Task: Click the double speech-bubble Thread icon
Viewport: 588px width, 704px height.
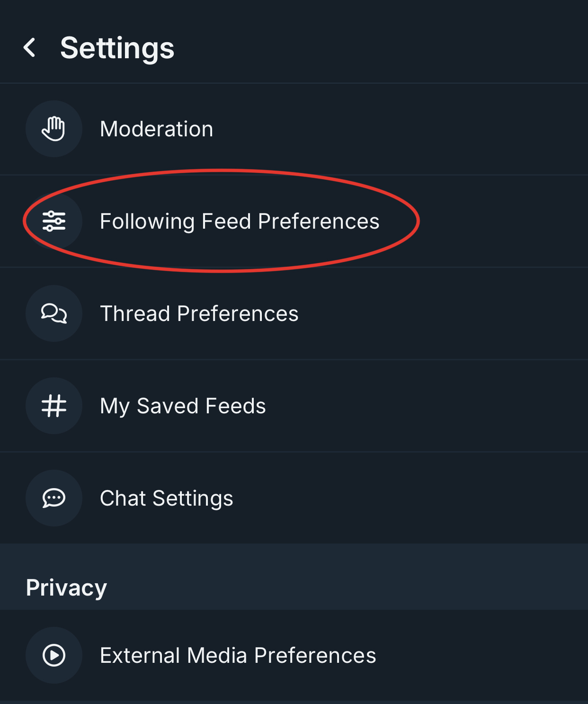Action: coord(54,313)
